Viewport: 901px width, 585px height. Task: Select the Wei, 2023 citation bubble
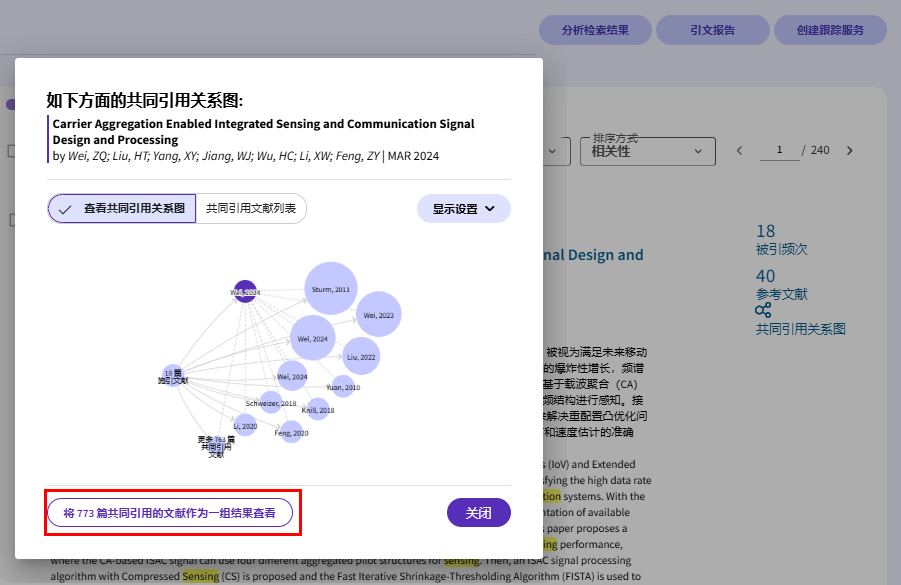[x=379, y=315]
